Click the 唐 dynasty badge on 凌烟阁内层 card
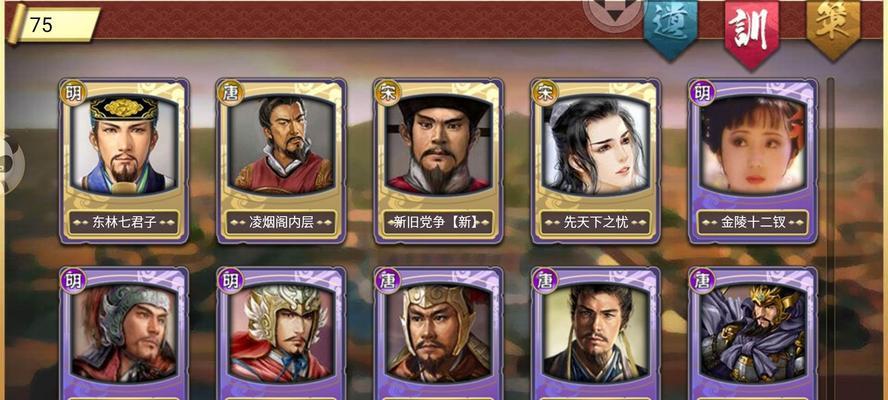 (230, 92)
